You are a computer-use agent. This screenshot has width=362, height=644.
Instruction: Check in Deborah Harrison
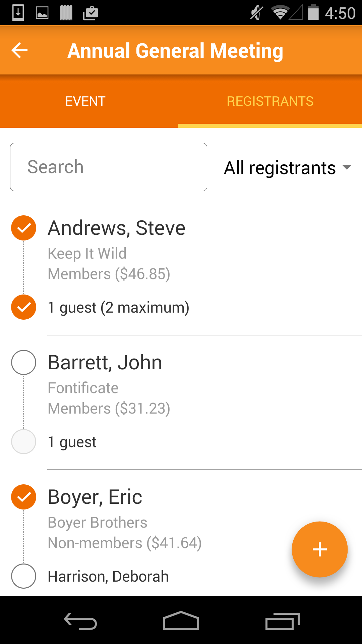[23, 576]
